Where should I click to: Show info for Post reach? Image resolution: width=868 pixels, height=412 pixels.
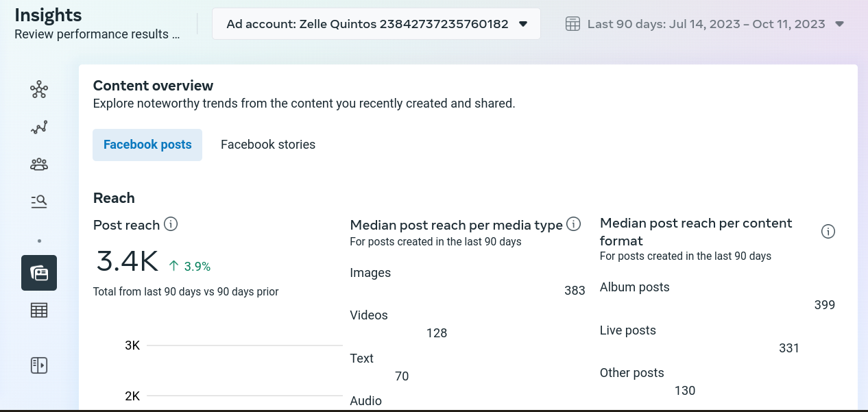171,224
